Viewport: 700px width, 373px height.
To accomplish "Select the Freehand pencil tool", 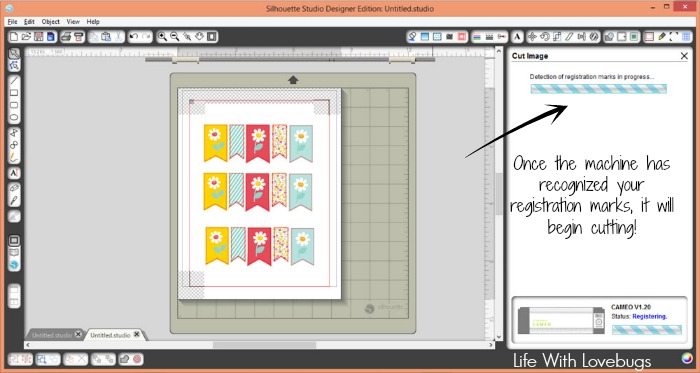I will 14,157.
